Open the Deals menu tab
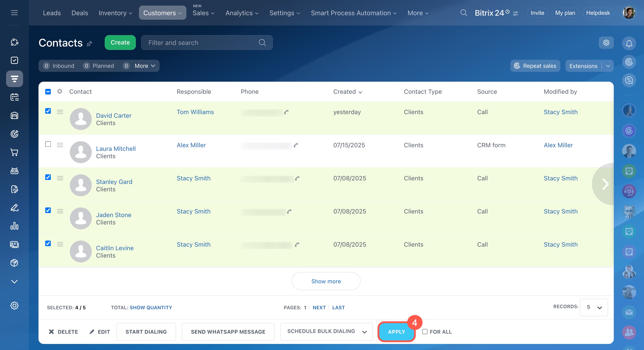Image resolution: width=644 pixels, height=350 pixels. click(x=79, y=13)
